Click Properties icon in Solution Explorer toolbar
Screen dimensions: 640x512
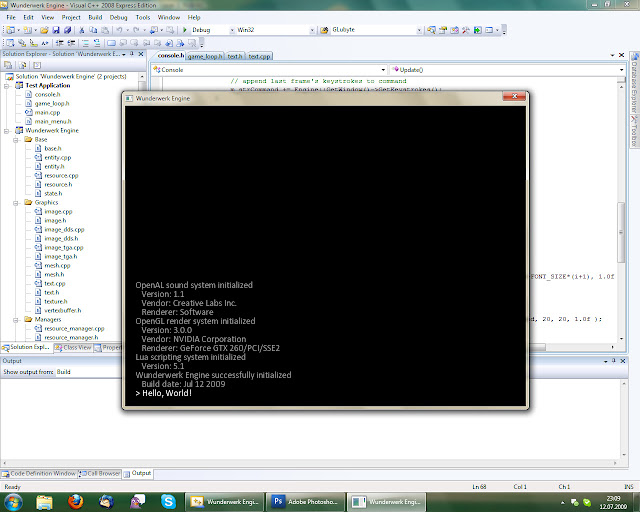point(8,65)
